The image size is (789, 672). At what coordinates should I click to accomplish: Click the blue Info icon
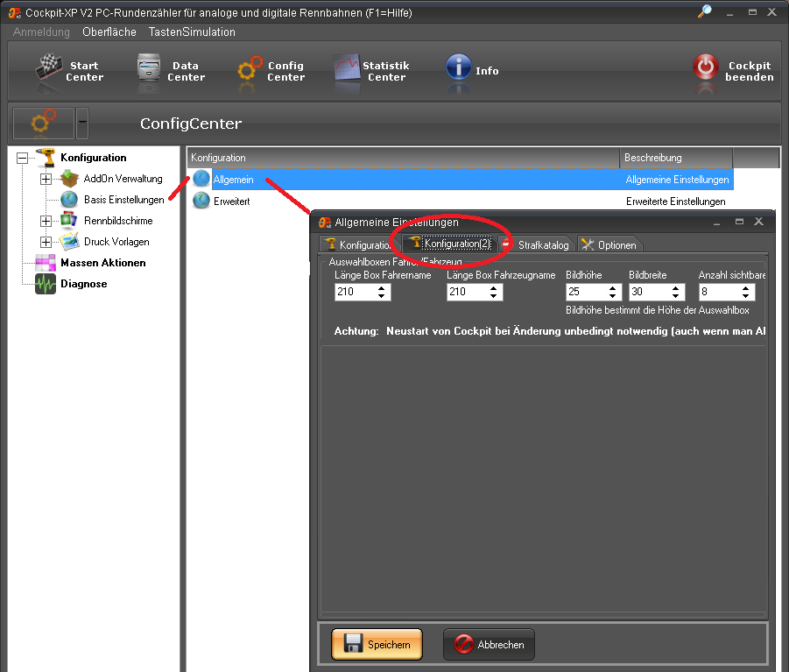(458, 67)
